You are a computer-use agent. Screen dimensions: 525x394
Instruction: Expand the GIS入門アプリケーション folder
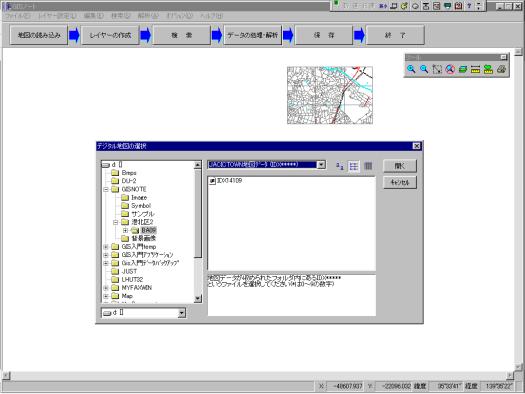(x=106, y=255)
